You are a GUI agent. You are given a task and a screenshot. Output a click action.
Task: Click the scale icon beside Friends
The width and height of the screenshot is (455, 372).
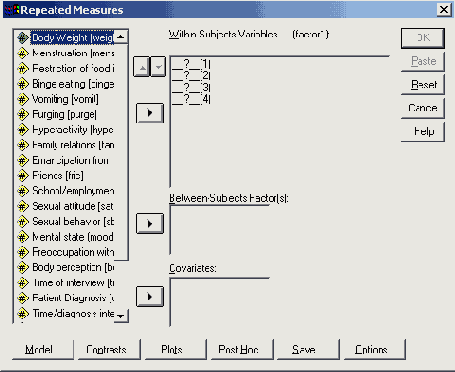point(23,175)
